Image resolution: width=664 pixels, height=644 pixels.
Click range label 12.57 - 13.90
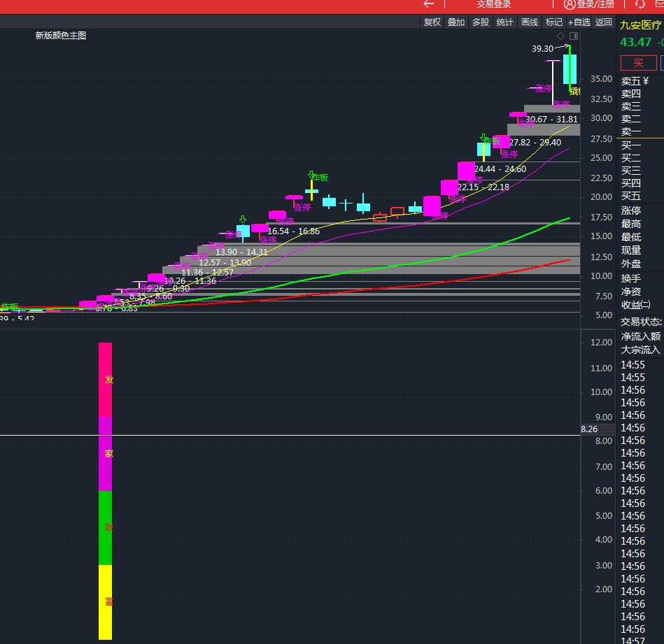pos(225,263)
